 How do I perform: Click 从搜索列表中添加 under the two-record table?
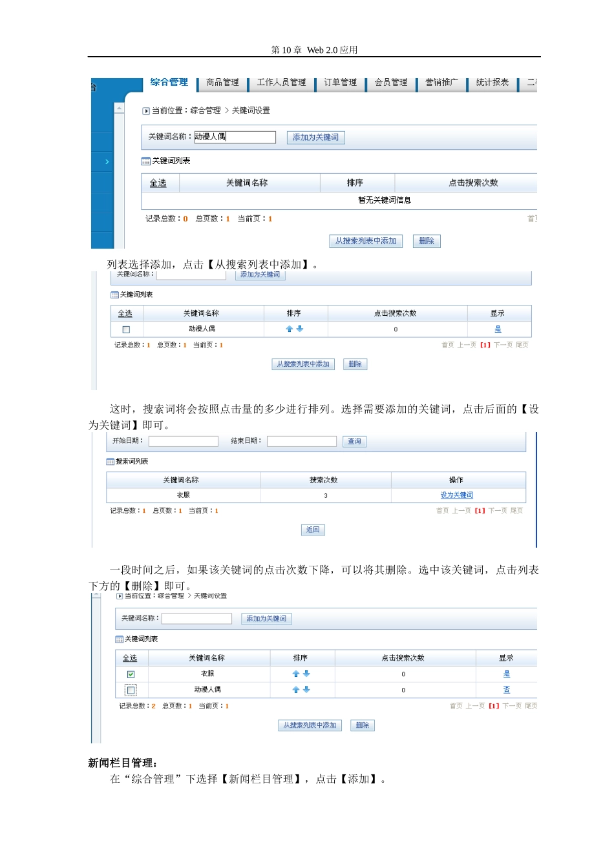click(310, 725)
